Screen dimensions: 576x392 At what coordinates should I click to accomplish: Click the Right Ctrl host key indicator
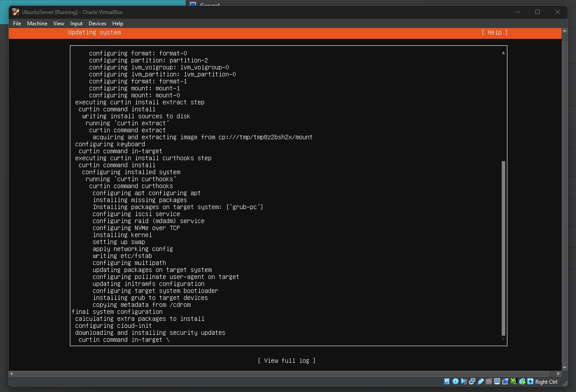pyautogui.click(x=545, y=382)
